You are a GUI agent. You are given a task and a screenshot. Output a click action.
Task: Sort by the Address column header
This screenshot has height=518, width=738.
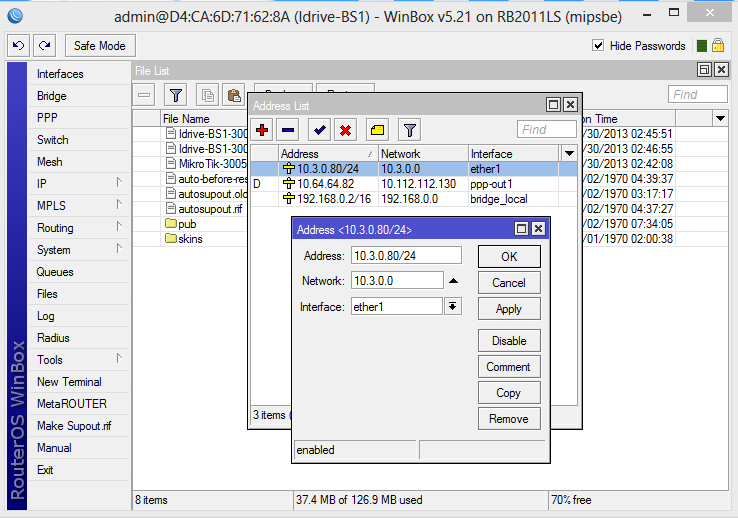tap(328, 154)
